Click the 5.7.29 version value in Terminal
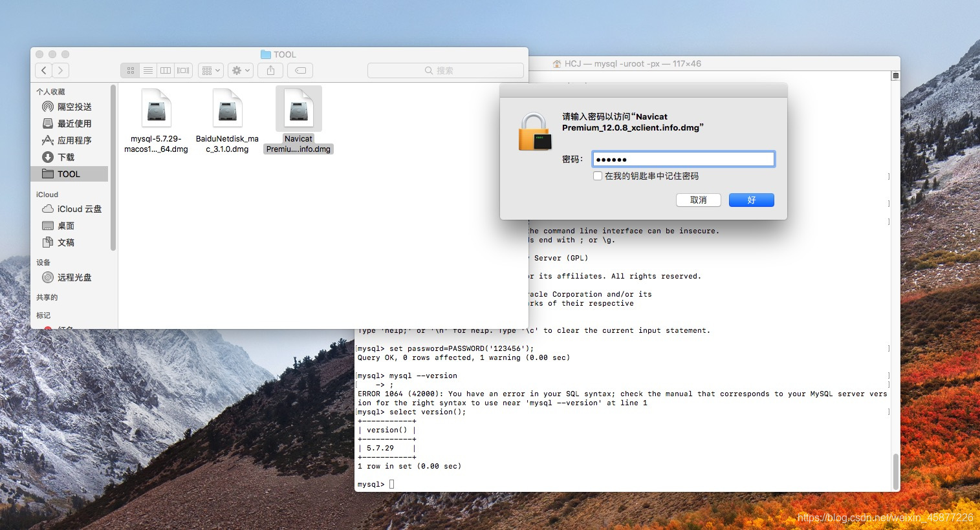The height and width of the screenshot is (530, 980). [x=380, y=448]
